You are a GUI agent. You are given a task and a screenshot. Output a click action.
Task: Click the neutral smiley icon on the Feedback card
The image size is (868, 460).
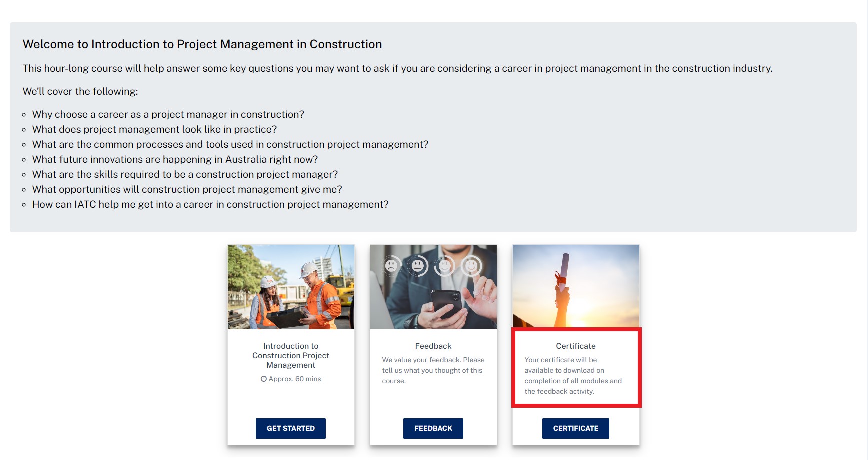[x=418, y=266]
